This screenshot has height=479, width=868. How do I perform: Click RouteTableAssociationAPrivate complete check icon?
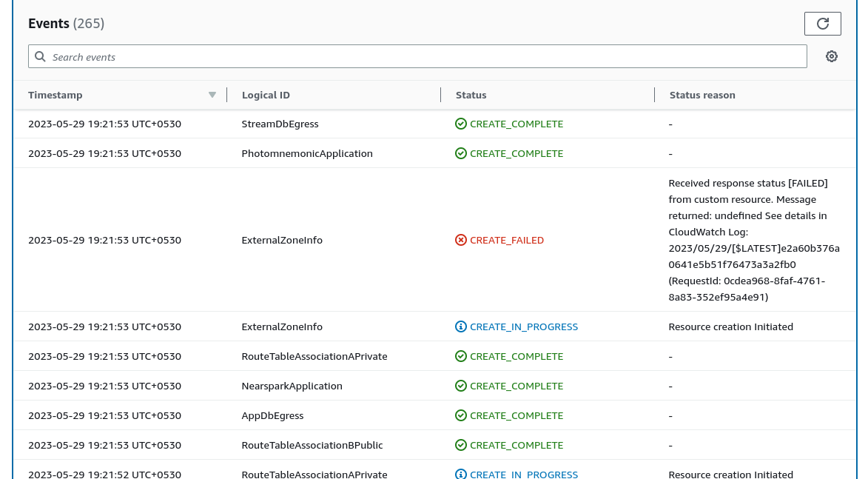[460, 356]
